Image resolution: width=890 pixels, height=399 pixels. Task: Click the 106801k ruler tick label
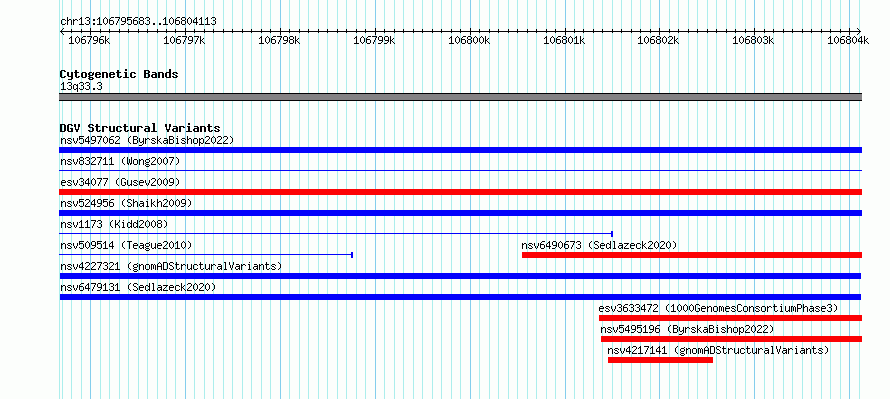point(564,40)
